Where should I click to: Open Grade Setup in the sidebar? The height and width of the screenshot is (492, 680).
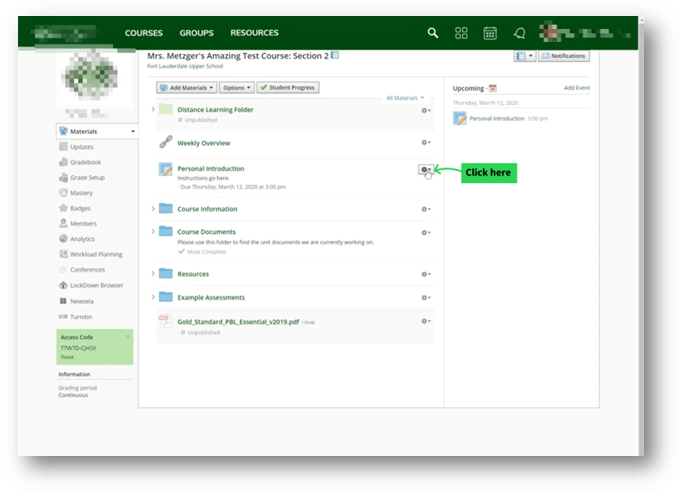click(x=87, y=177)
